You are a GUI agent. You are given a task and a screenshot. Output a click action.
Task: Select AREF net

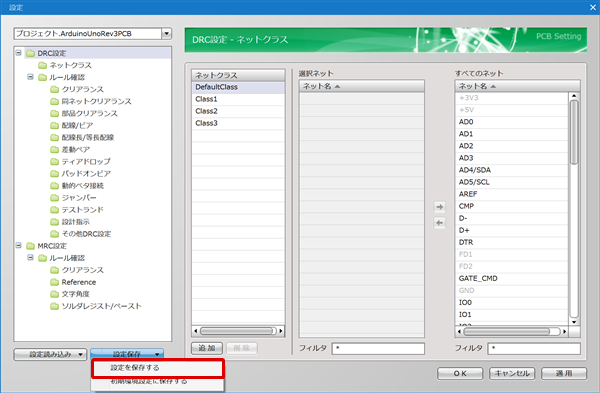coord(512,194)
